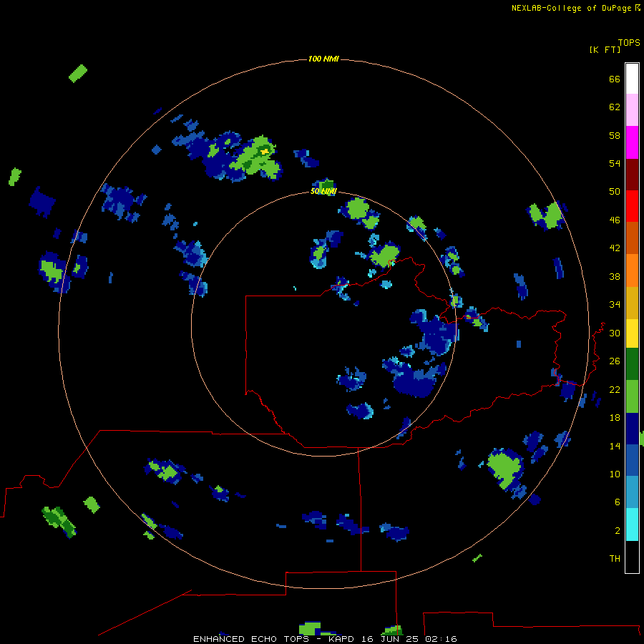Click the NEXLAB-College of DuPage credit text
Image resolution: width=644 pixels, height=644 pixels.
pyautogui.click(x=571, y=8)
